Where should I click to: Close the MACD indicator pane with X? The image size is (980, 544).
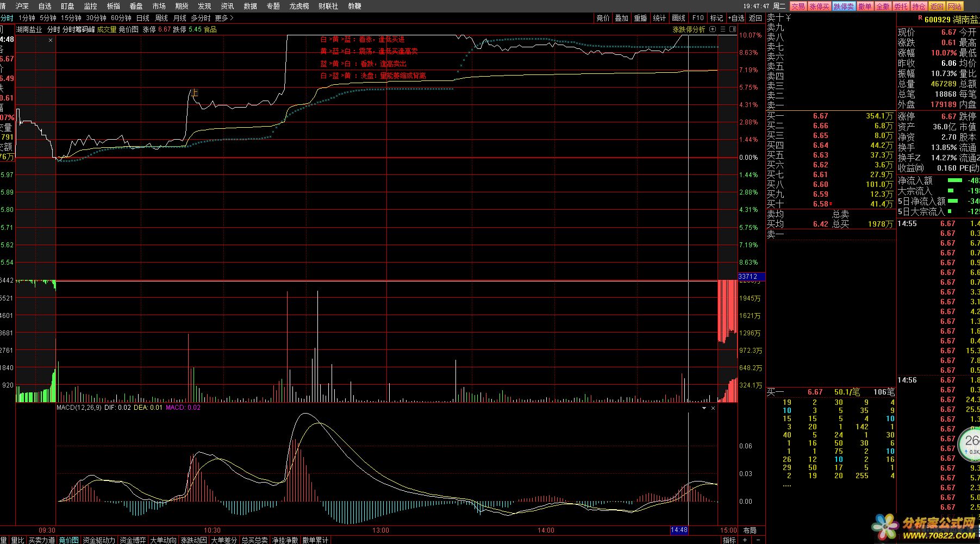pyautogui.click(x=713, y=408)
